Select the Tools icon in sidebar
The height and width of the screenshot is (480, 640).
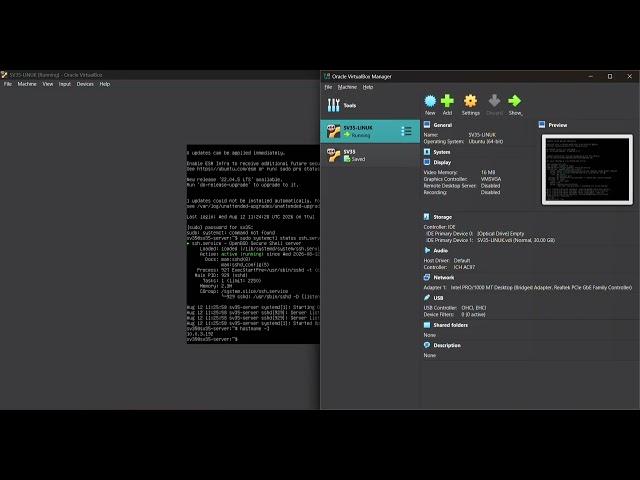click(x=333, y=105)
